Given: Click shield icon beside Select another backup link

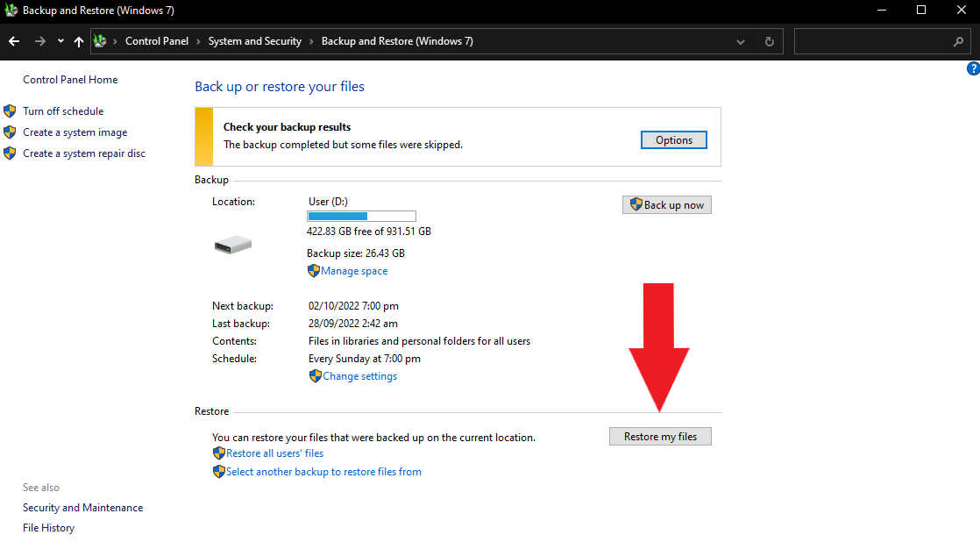Looking at the screenshot, I should (x=219, y=472).
